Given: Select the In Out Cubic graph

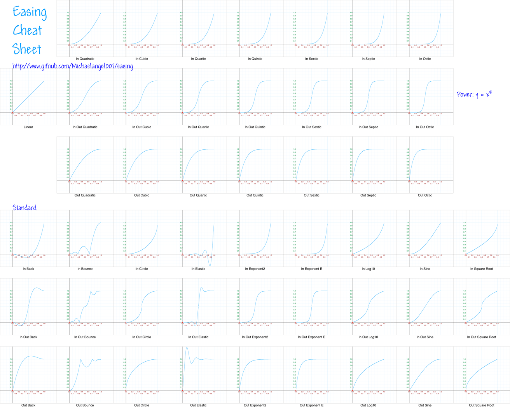Looking at the screenshot, I should point(142,97).
